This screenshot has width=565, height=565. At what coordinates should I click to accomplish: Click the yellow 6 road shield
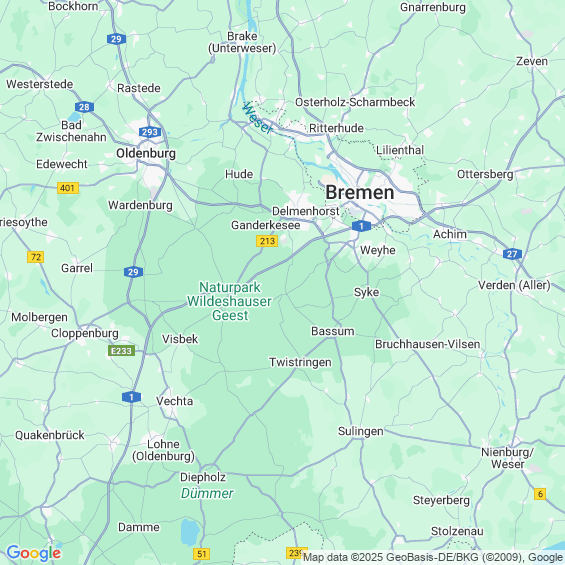click(x=540, y=494)
